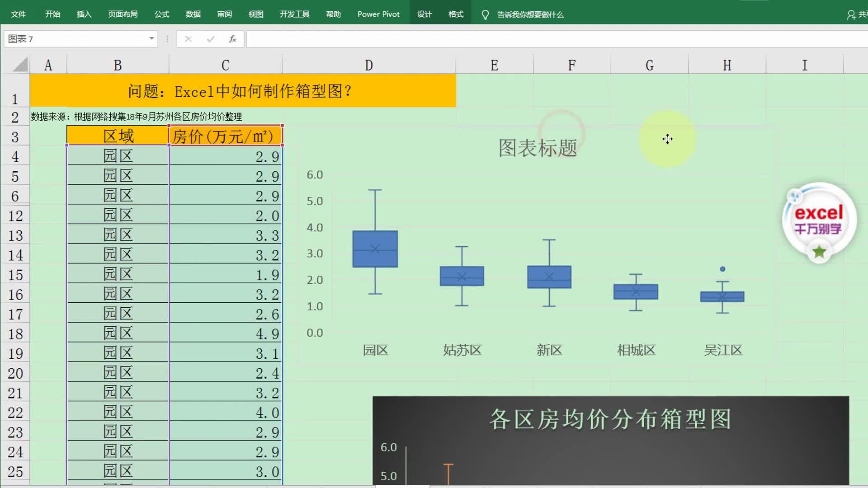
Task: Click cell B20 containing 园区
Action: click(118, 373)
